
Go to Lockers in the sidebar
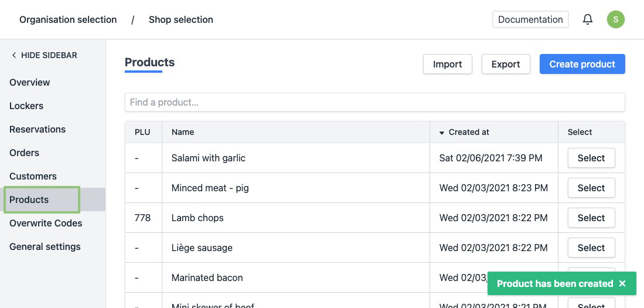26,106
